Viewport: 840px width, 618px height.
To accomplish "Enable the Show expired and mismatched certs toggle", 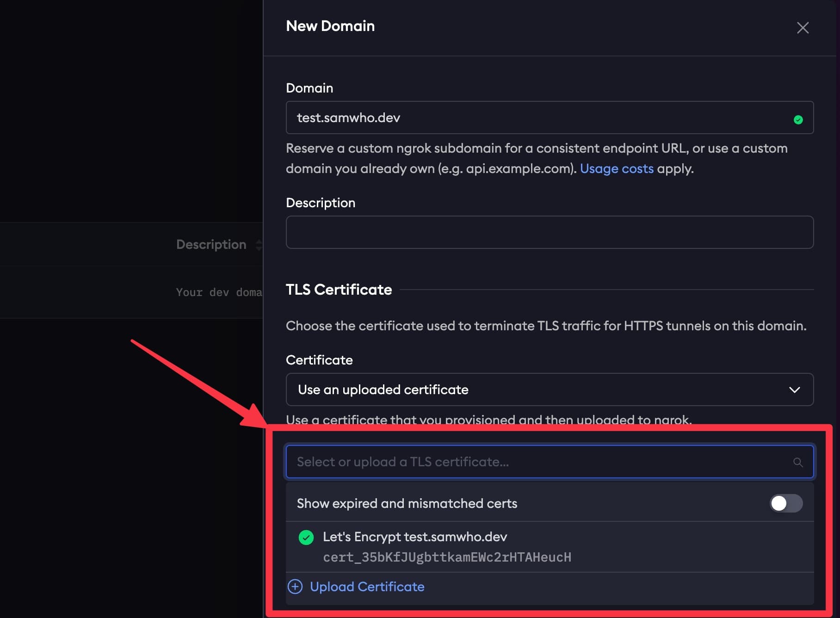I will (x=786, y=504).
